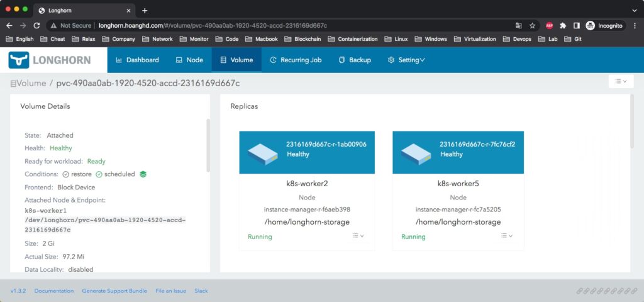Click the browser Back arrow
This screenshot has width=644, height=302.
tap(9, 25)
